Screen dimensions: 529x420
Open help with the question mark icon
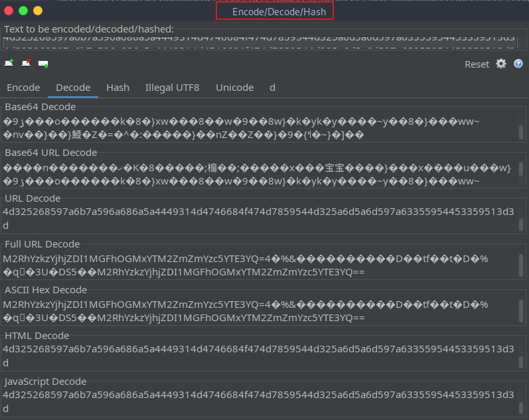coord(518,64)
